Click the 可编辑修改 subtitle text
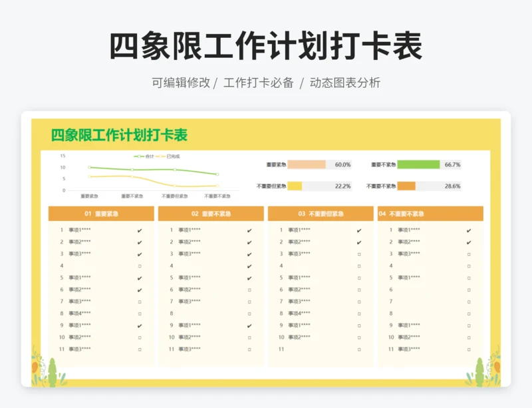This screenshot has height=408, width=532. click(x=181, y=83)
